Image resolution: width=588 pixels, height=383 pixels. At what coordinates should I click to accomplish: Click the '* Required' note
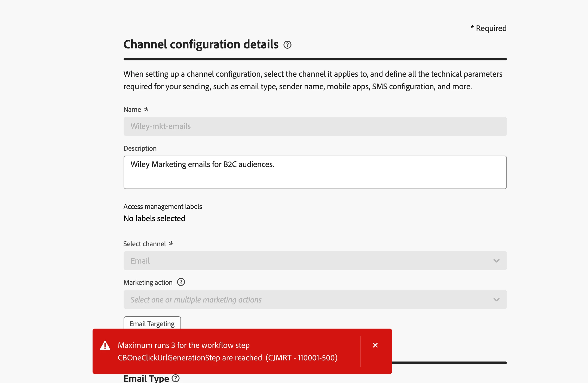pyautogui.click(x=488, y=28)
